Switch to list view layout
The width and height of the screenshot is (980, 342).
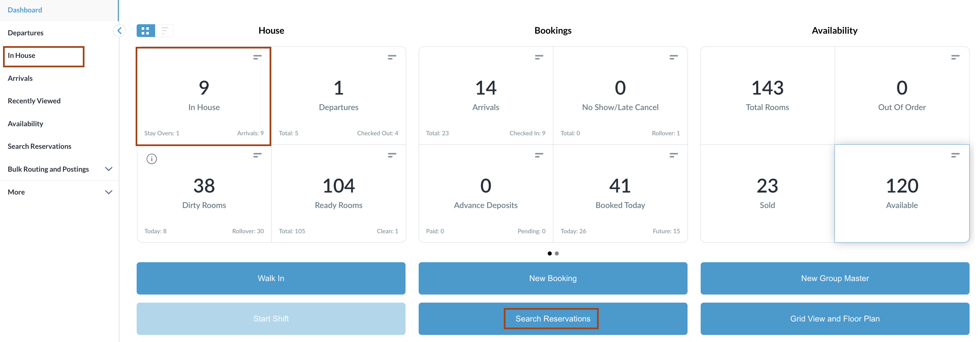click(165, 30)
